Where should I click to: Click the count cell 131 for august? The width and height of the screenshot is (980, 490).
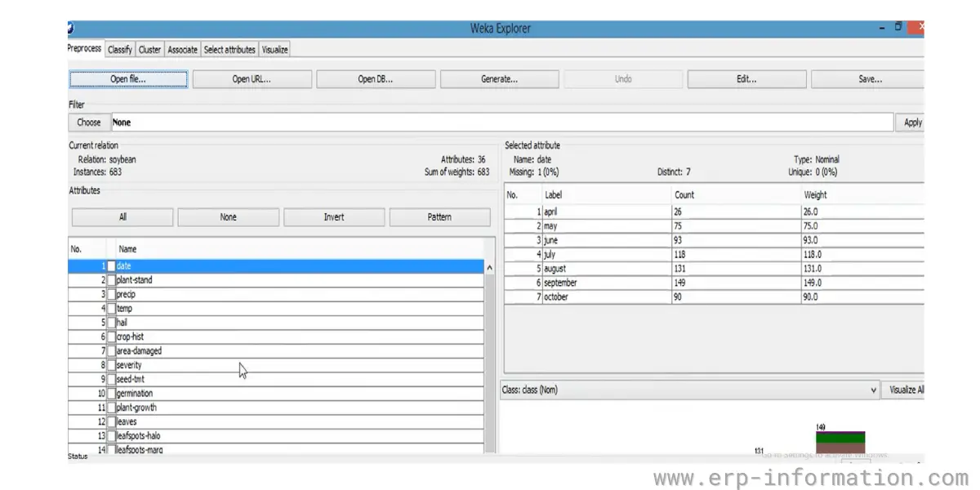tap(737, 269)
